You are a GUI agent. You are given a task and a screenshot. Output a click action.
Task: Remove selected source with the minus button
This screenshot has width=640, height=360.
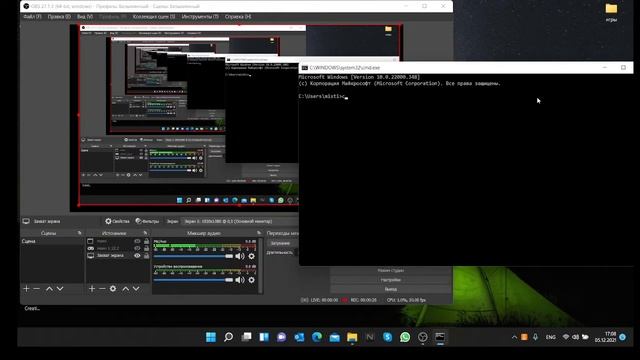[x=102, y=289]
